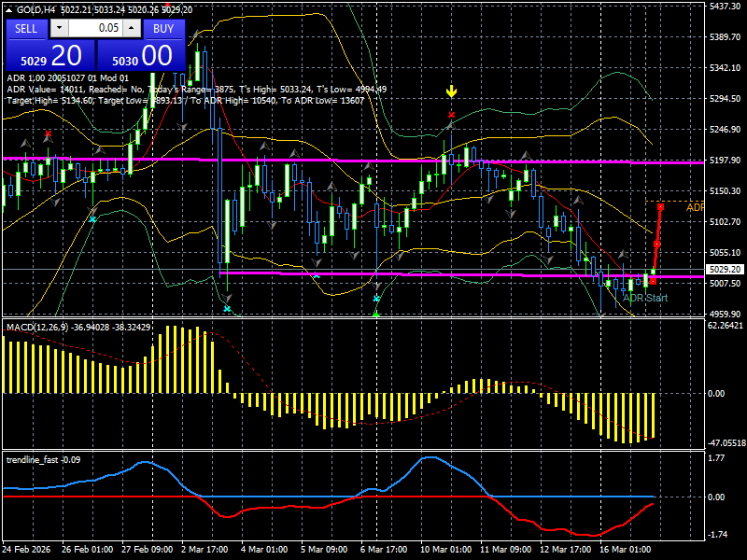Screen dimensions: 747x560
Task: Click the SELL button
Action: point(26,29)
